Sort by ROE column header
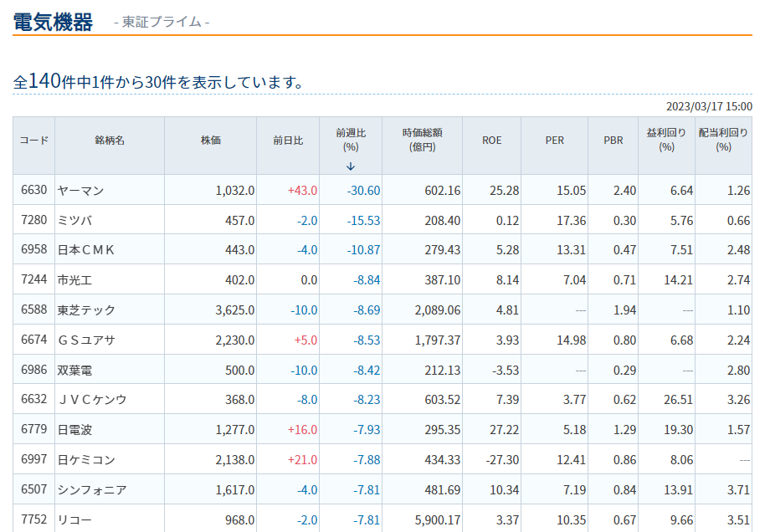This screenshot has height=532, width=770. pos(491,141)
